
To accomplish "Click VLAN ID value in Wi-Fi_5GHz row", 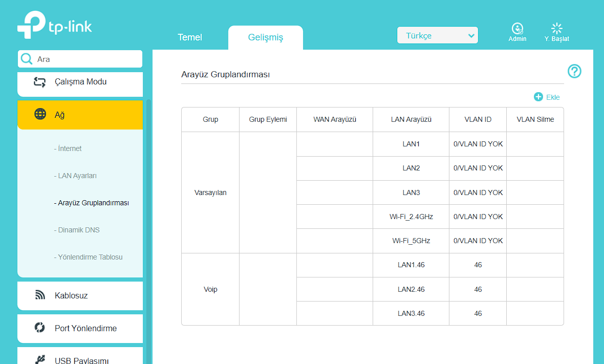I will [478, 241].
